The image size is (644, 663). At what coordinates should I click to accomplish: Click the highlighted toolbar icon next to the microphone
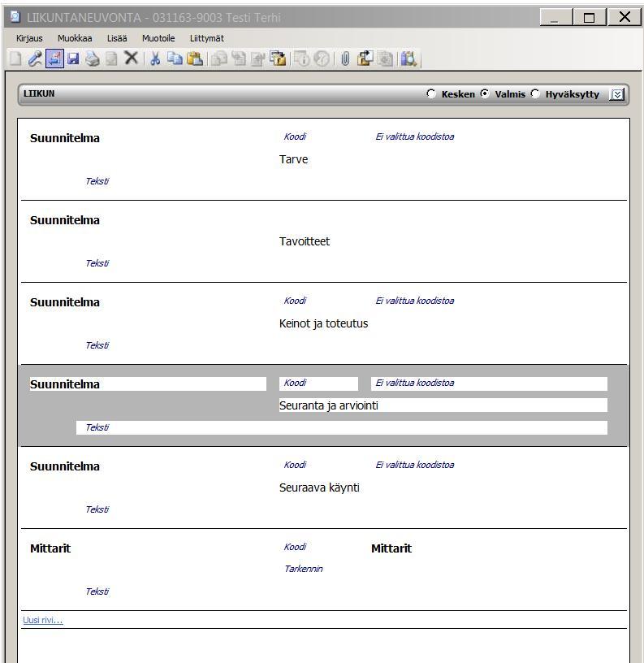(54, 58)
